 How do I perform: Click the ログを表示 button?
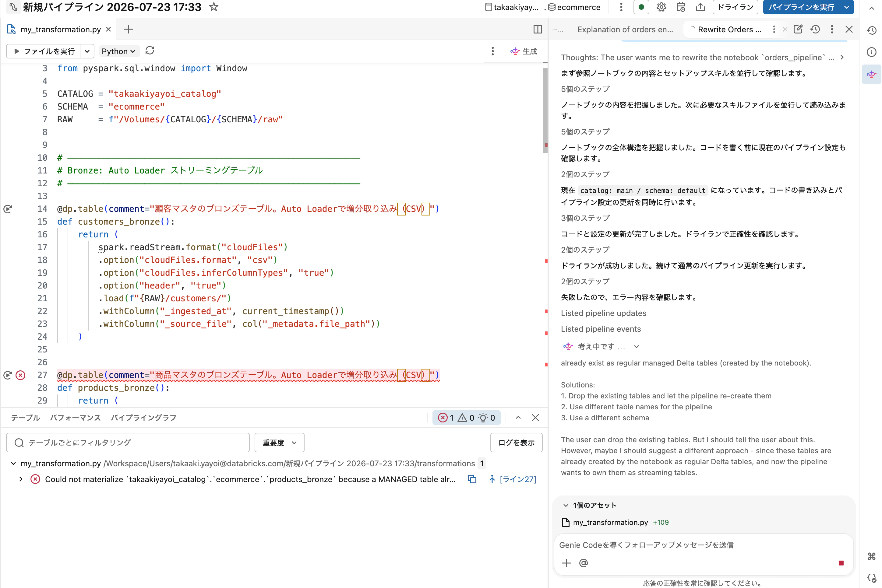point(516,443)
